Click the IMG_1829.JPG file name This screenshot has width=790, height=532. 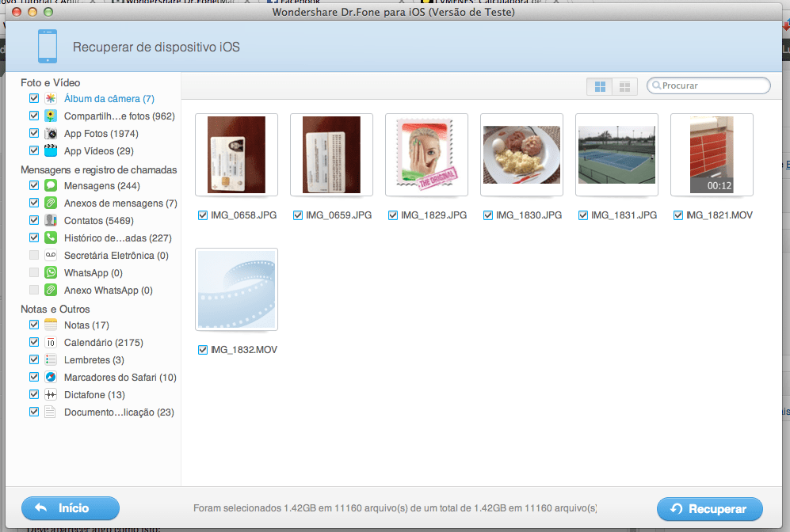433,215
